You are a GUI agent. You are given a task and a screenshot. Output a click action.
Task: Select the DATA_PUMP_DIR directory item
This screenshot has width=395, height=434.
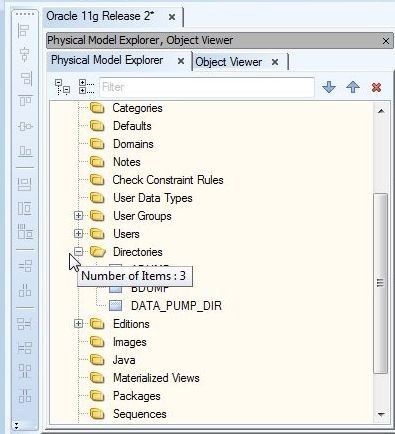click(x=176, y=306)
